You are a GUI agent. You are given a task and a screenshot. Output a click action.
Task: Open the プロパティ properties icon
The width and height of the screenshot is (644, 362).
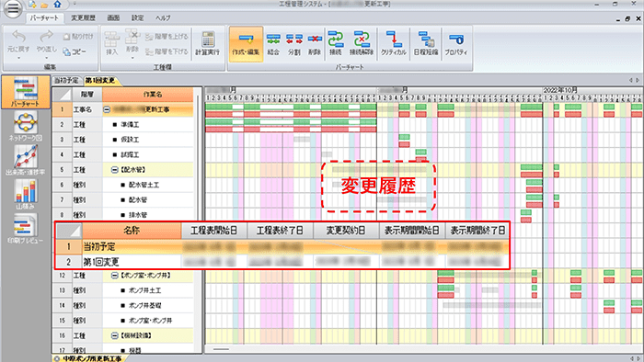coord(456,44)
